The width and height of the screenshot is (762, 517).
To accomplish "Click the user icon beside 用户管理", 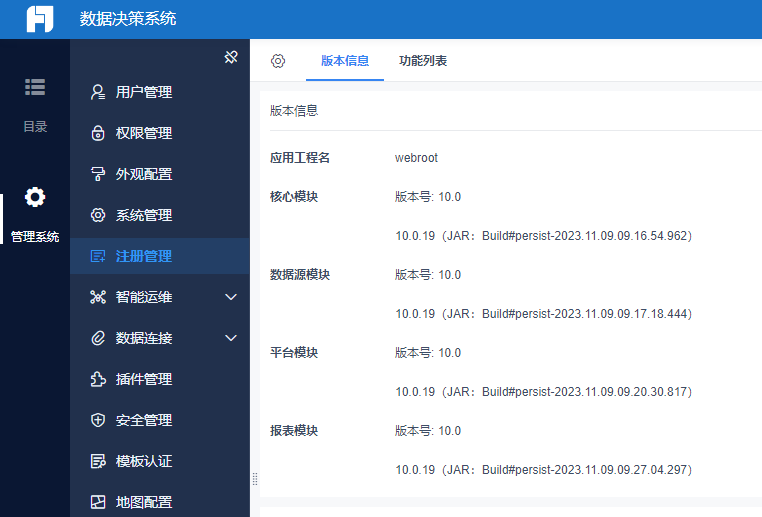I will tap(98, 92).
